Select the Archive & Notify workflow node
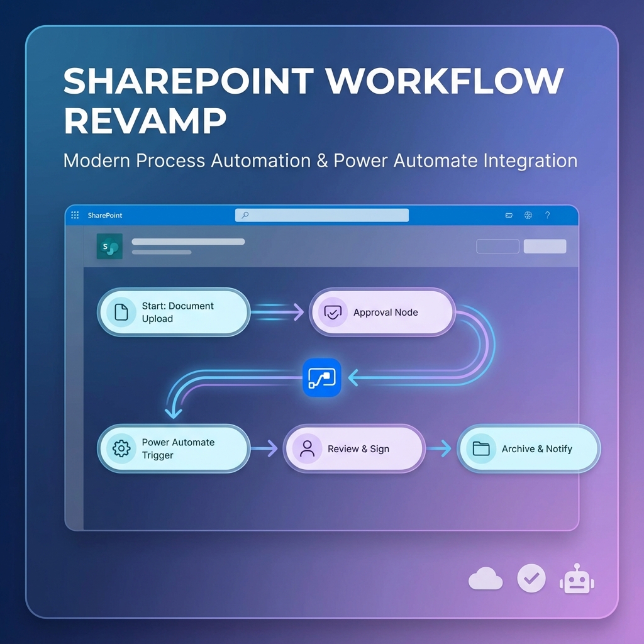Viewport: 644px width, 644px height. [x=528, y=448]
